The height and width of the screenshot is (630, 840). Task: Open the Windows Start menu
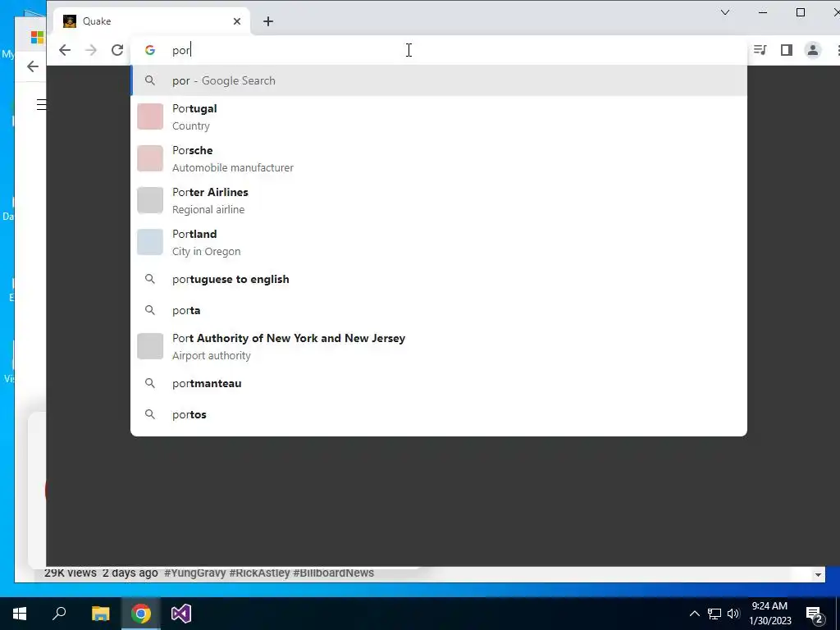tap(20, 614)
